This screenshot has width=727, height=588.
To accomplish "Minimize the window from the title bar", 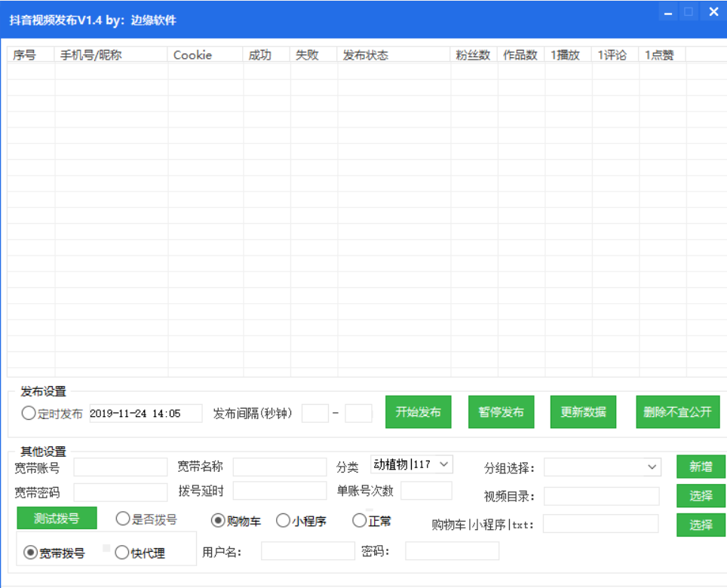I will [x=667, y=13].
